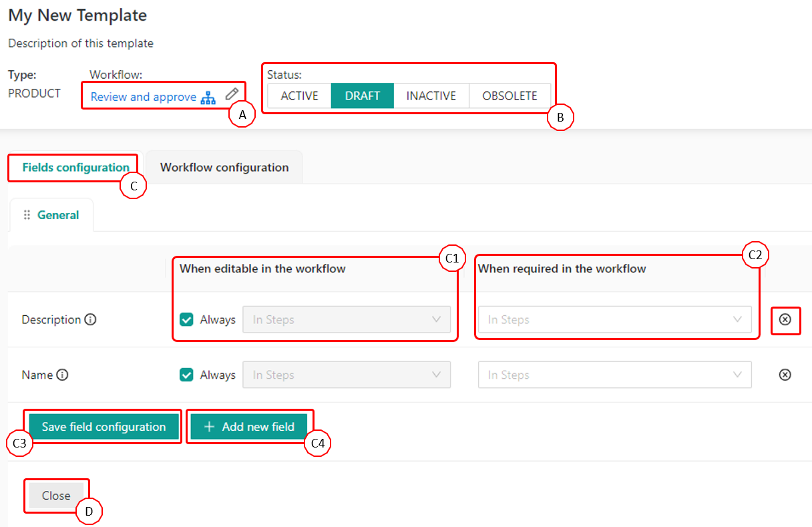This screenshot has width=812, height=527.
Task: Uncheck Always editable for Description
Action: pos(186,319)
